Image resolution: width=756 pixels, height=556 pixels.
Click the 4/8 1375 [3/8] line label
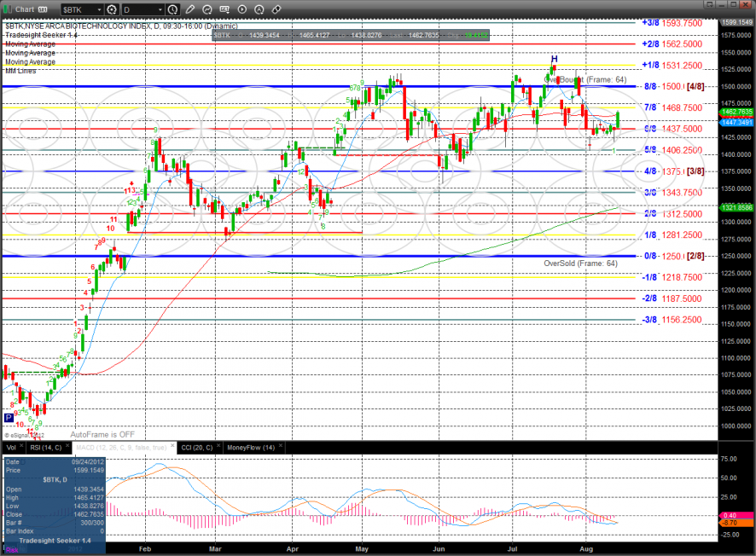point(674,171)
